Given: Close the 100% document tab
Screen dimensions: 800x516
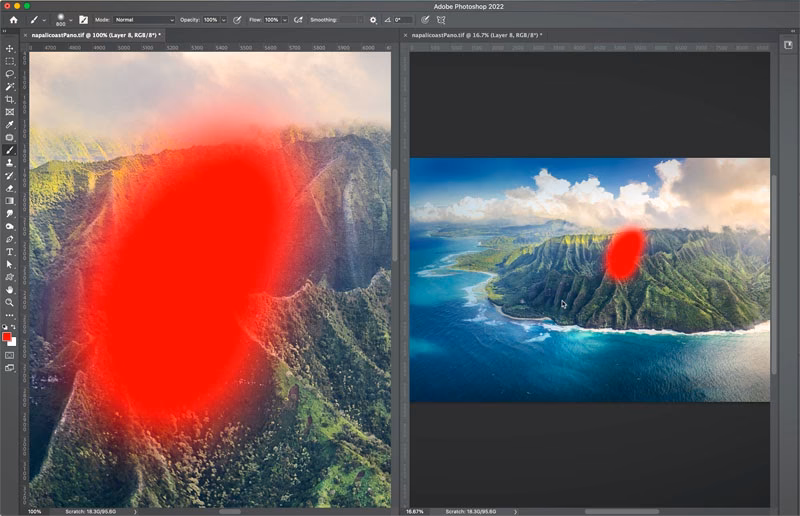Looking at the screenshot, I should click(x=25, y=35).
